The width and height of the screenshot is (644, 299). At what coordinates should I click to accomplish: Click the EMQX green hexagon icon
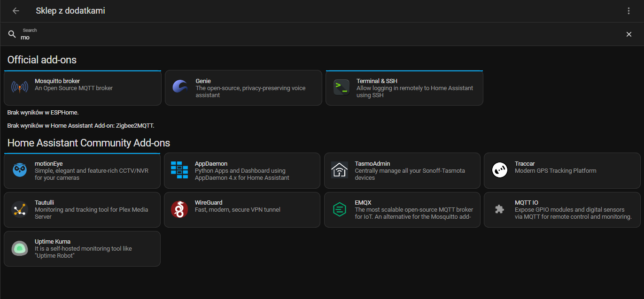point(339,209)
